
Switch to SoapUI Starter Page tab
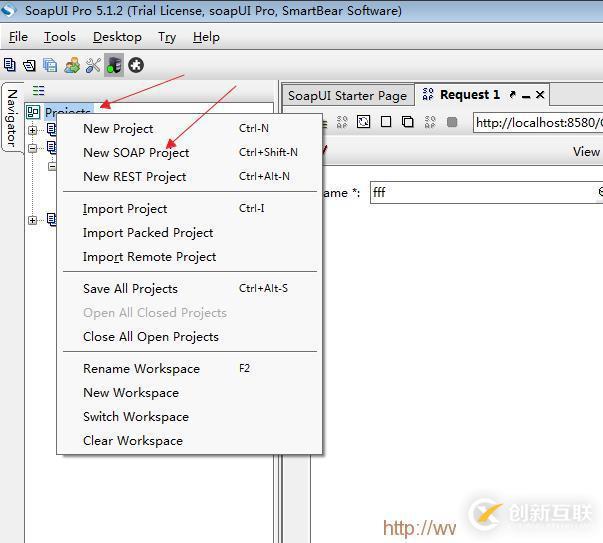pyautogui.click(x=347, y=95)
